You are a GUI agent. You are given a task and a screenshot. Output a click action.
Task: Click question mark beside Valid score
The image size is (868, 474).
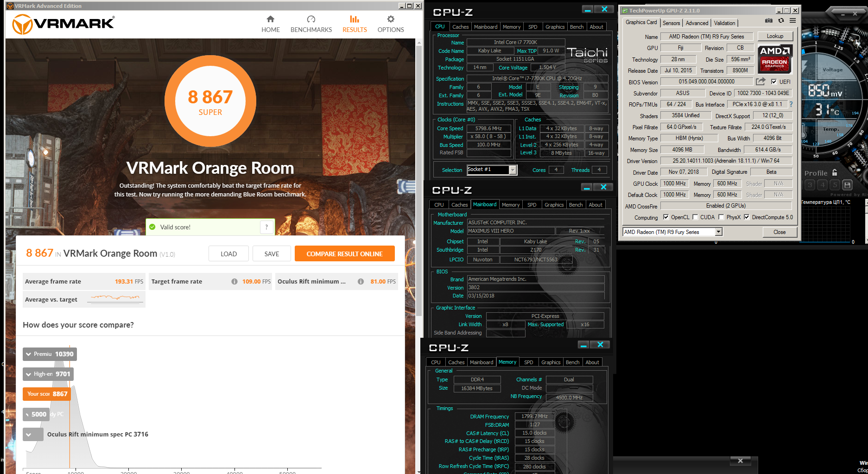click(266, 227)
